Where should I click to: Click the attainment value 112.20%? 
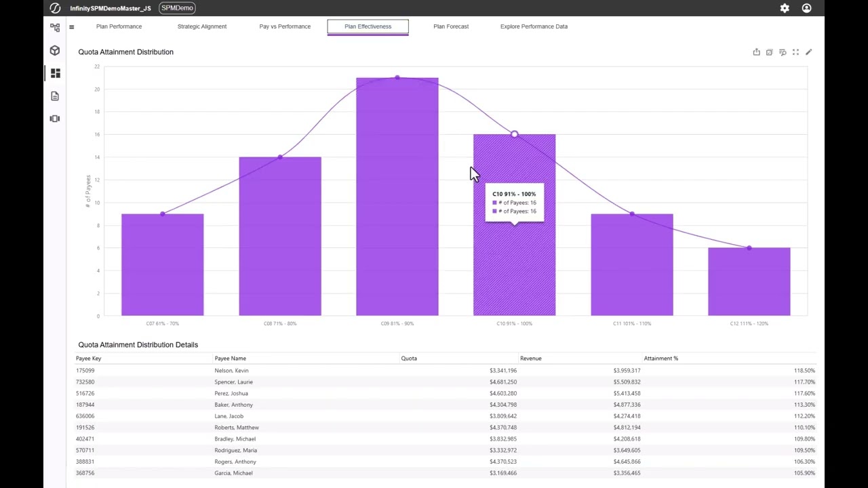[x=805, y=417]
